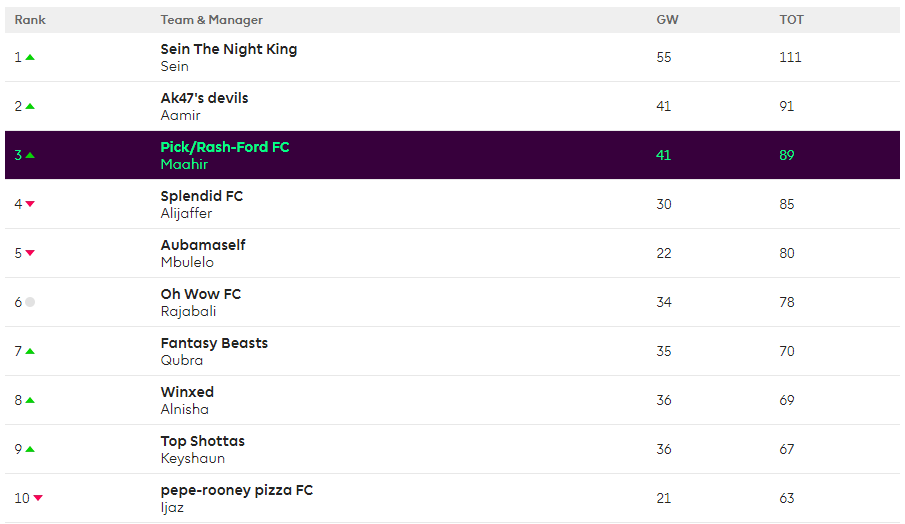
Task: Open Winxed team by Alnisha
Action: click(x=187, y=392)
